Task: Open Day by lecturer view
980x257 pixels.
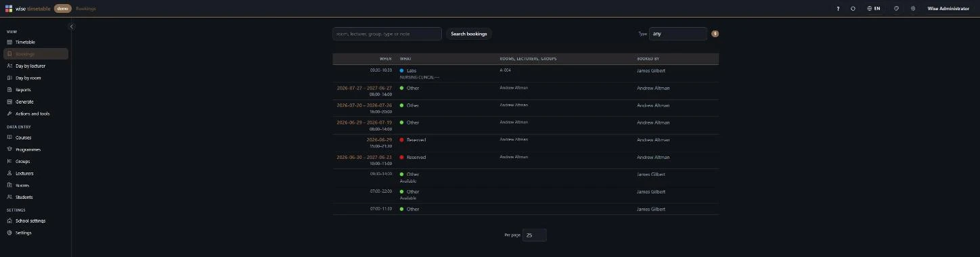Action: pyautogui.click(x=35, y=66)
